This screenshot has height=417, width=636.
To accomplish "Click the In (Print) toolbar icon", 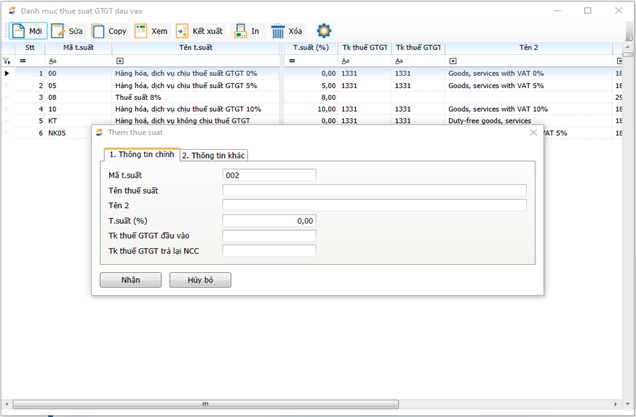I will 241,31.
